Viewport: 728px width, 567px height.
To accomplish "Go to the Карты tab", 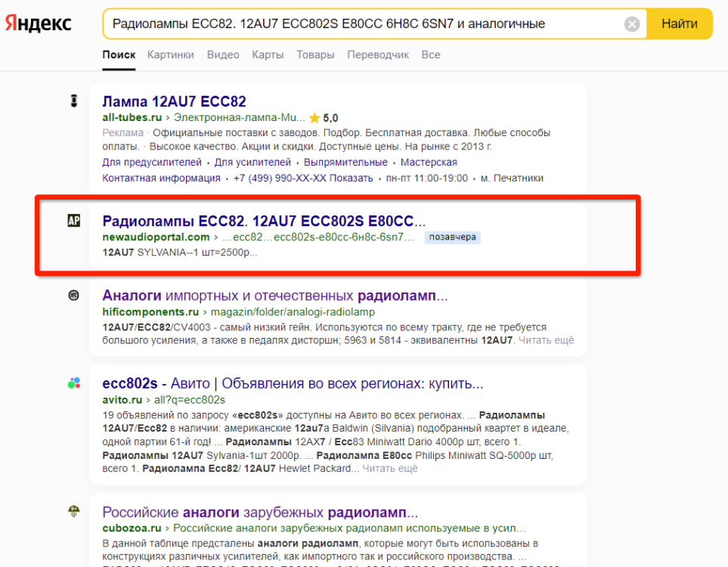I will tap(268, 54).
